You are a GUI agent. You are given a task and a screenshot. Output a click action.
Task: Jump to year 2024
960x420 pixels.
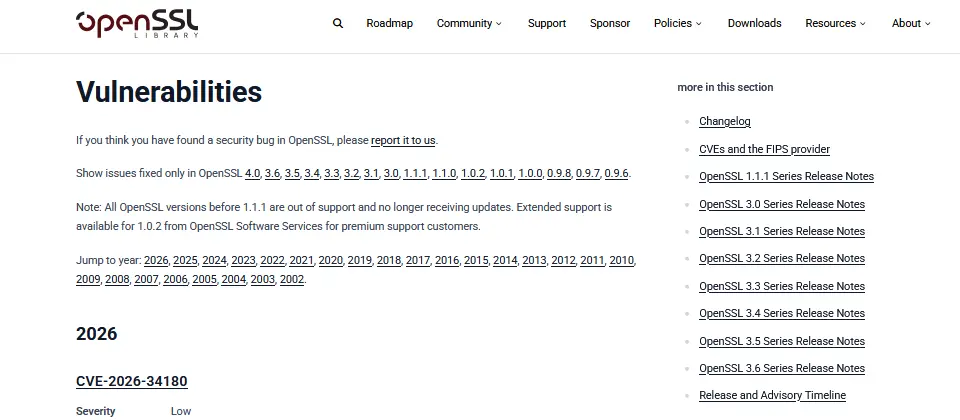(214, 261)
